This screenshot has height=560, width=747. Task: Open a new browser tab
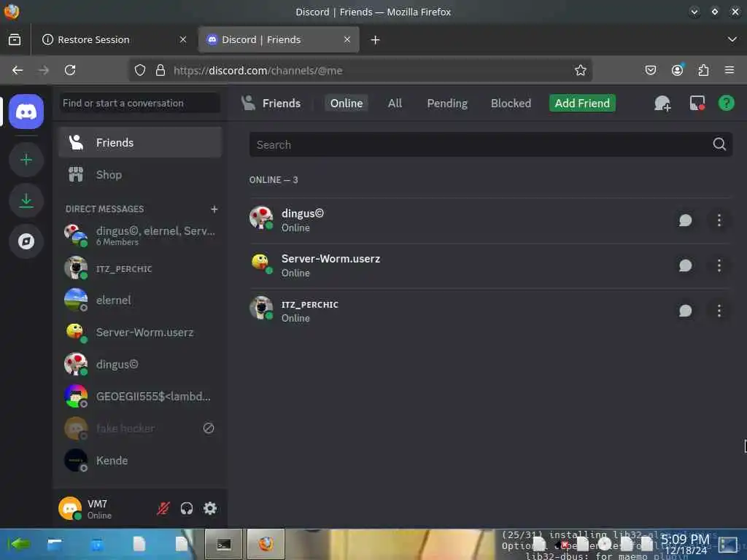click(x=376, y=40)
